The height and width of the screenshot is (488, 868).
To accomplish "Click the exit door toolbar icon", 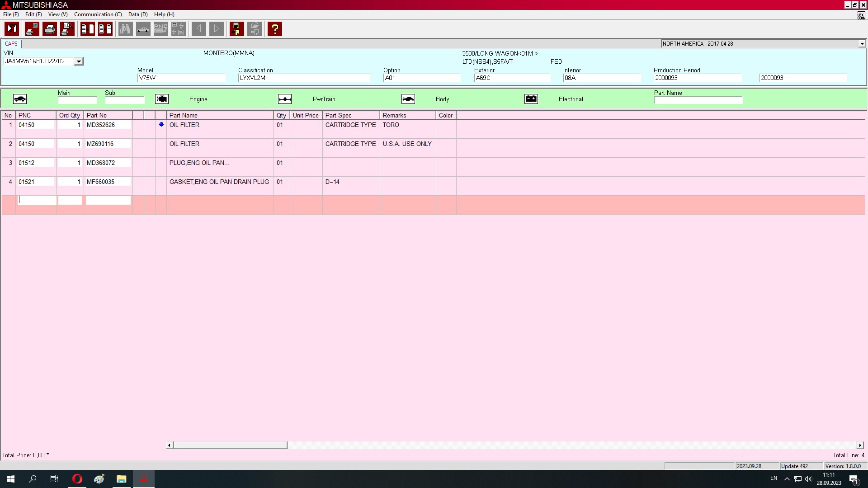I will (x=12, y=29).
